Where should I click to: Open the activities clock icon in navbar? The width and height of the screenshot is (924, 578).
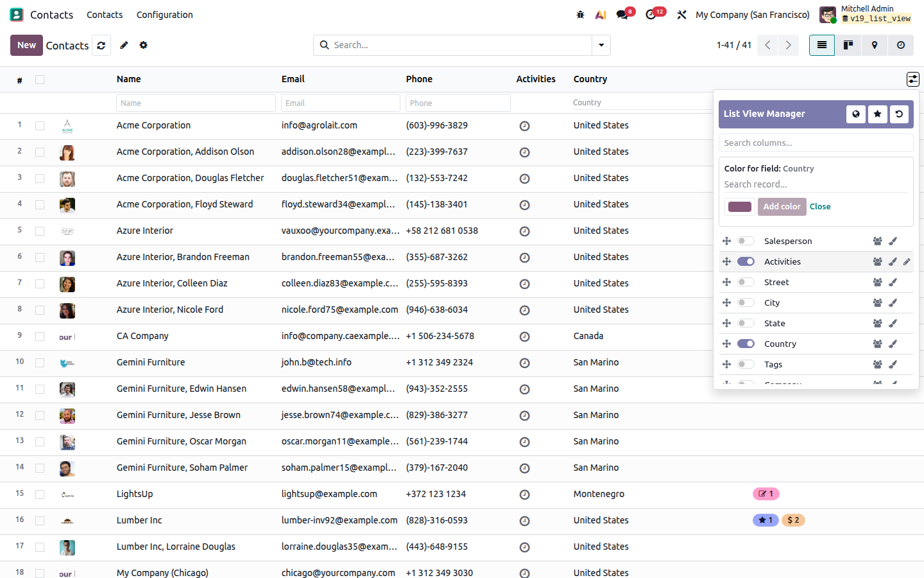pos(651,14)
